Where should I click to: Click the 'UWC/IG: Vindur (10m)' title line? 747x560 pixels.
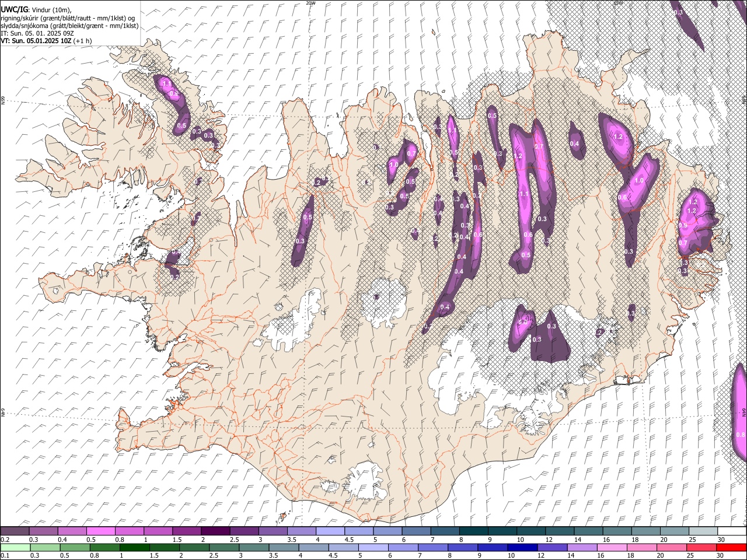click(x=35, y=9)
